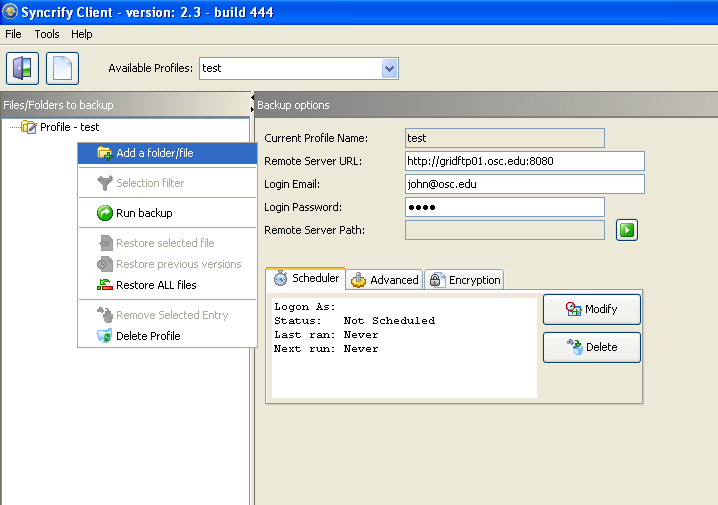Click the Restore ALL files icon
This screenshot has height=505, width=718.
[104, 285]
